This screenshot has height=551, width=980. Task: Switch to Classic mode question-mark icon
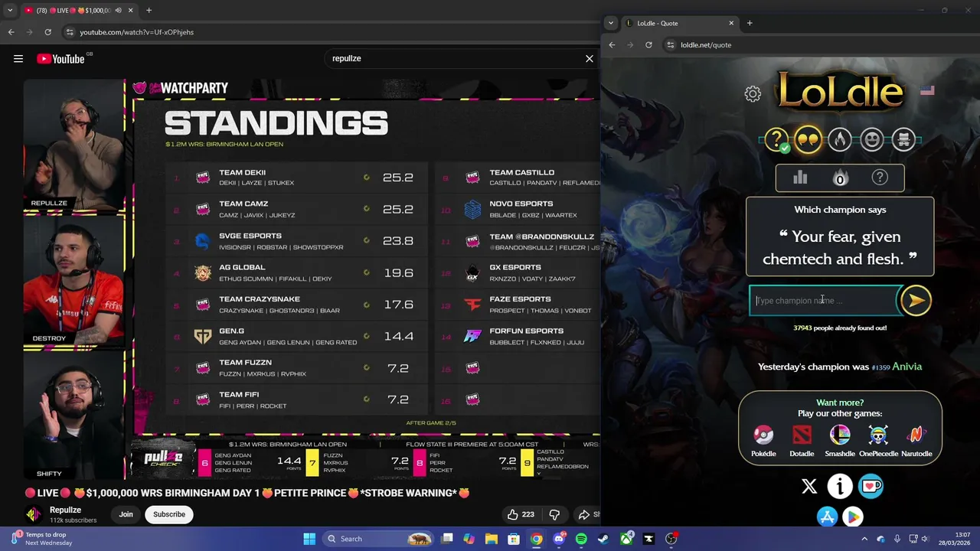click(x=776, y=139)
